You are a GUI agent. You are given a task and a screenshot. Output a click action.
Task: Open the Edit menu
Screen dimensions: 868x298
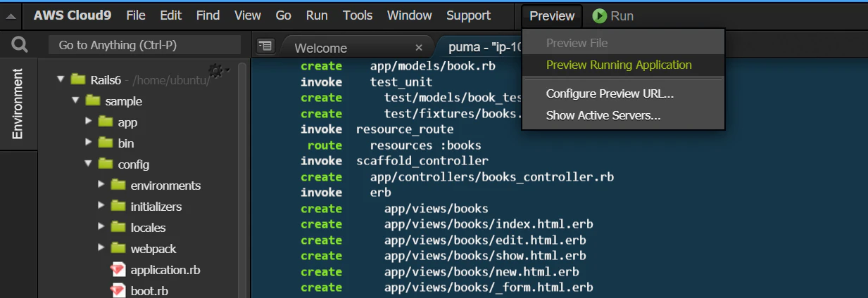point(170,15)
